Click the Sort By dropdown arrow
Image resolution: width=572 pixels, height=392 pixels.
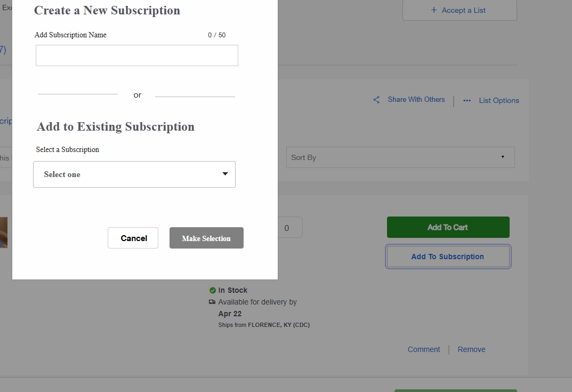(x=502, y=157)
